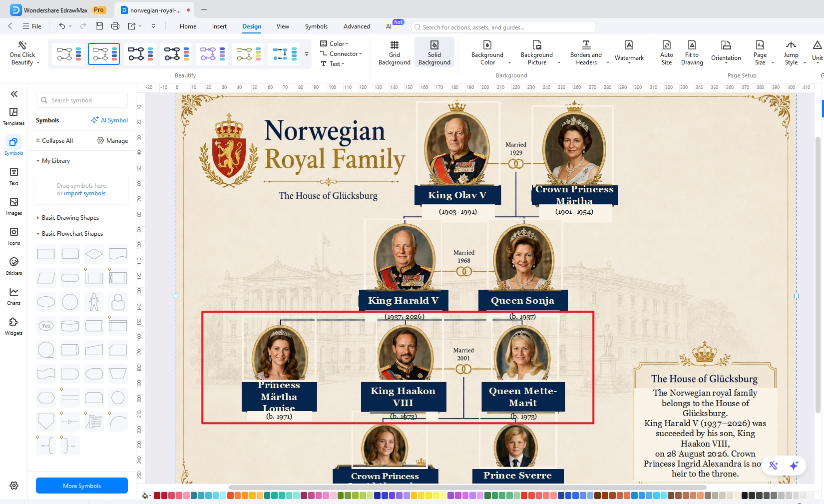The image size is (824, 504).
Task: Open Stickers panel in left sidebar
Action: 13,266
